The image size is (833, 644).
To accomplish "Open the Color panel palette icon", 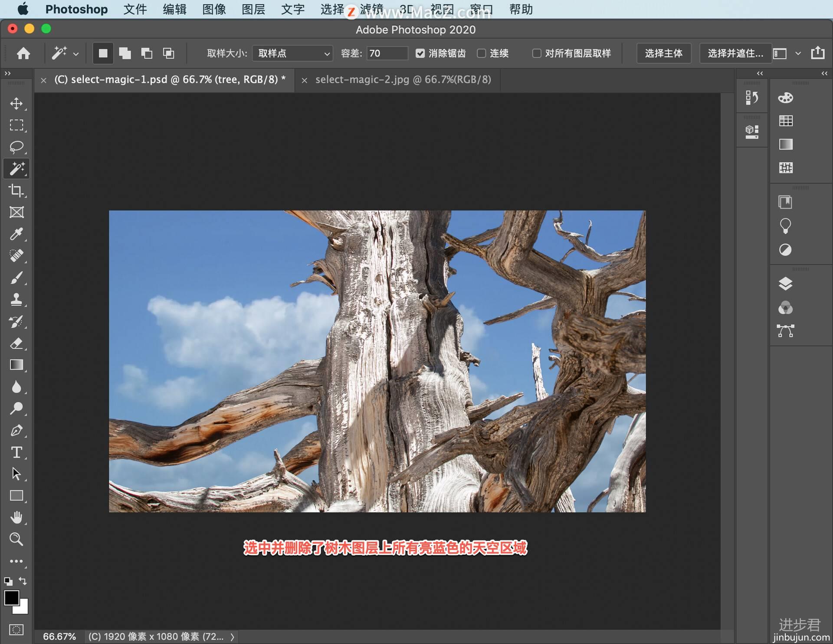I will point(786,98).
